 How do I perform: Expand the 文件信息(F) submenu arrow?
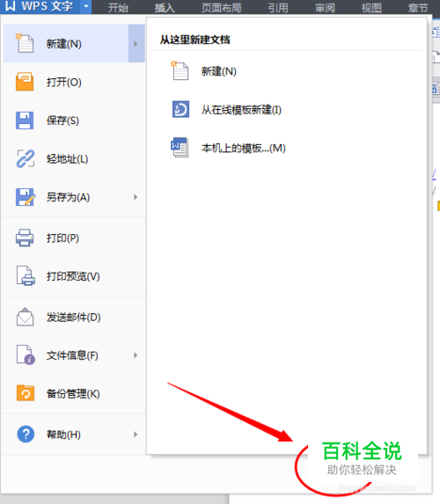coord(136,355)
